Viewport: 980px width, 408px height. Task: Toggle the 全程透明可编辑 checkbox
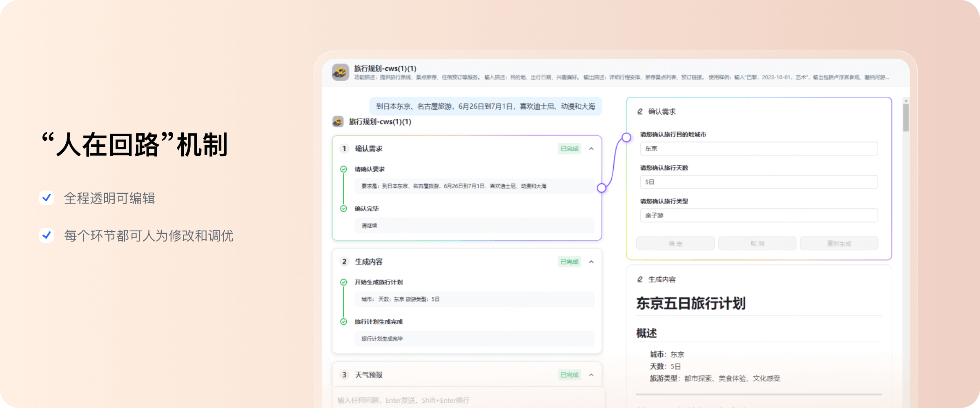coord(47,198)
